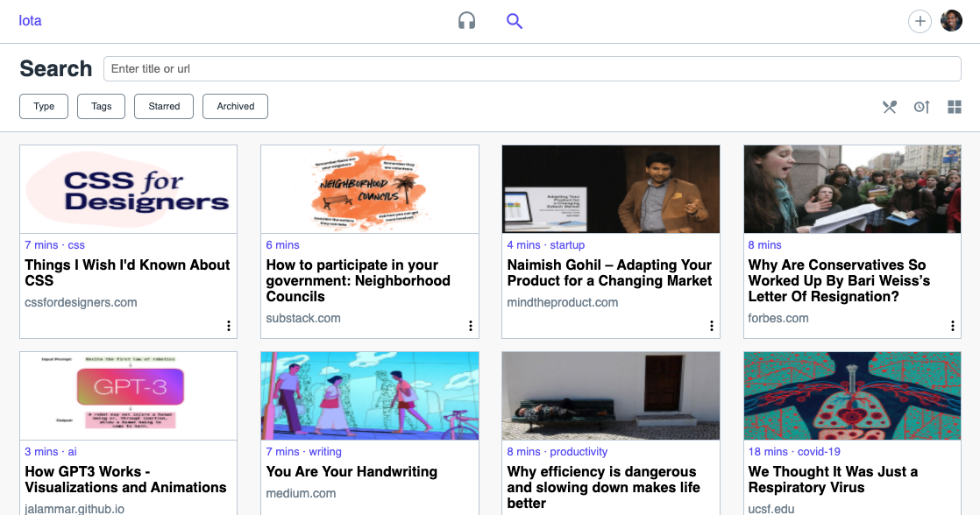Click the clock with arrow sort icon
The width and height of the screenshot is (980, 515).
pyautogui.click(x=921, y=107)
